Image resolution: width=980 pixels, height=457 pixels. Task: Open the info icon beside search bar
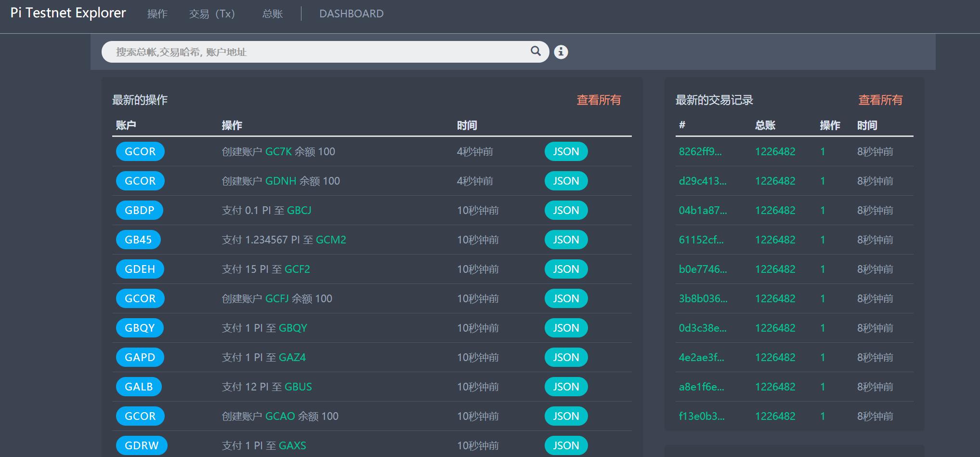561,52
